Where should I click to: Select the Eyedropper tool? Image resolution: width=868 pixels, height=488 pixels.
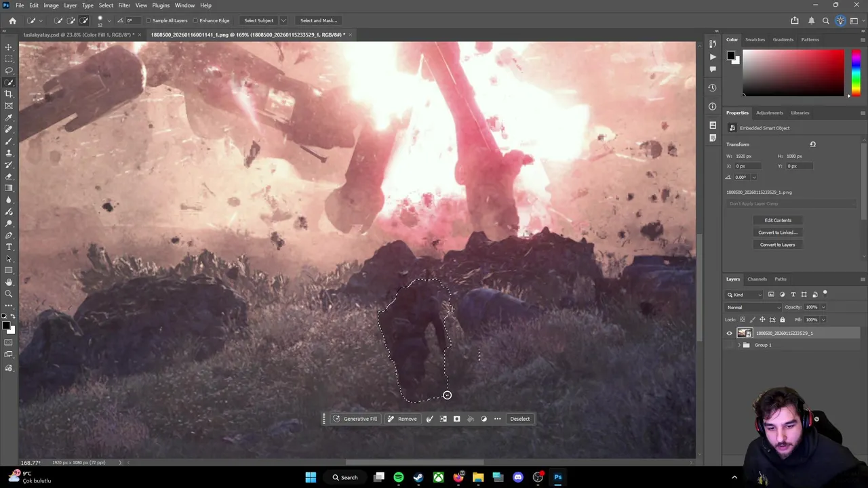pyautogui.click(x=9, y=117)
